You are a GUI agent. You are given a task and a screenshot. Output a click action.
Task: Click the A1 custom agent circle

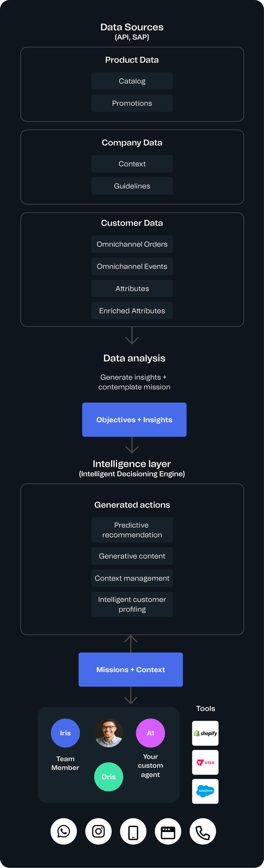(x=150, y=733)
